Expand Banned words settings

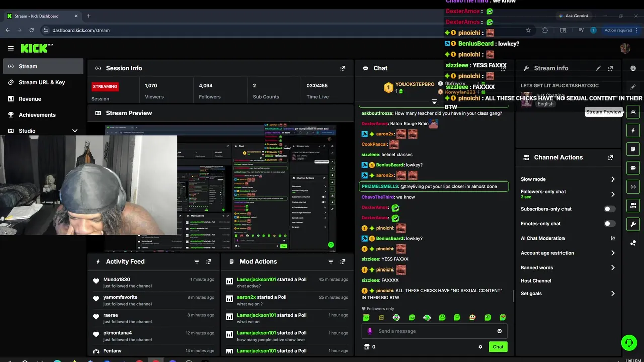613,268
